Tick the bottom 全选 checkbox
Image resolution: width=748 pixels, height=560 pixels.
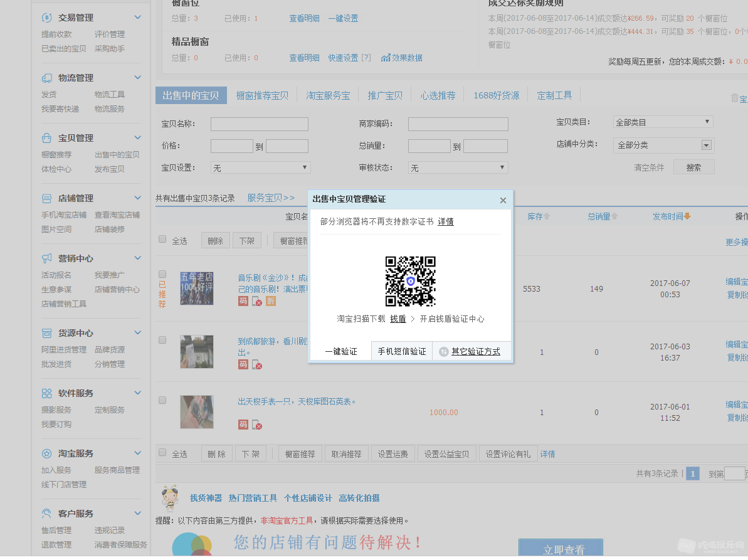coord(162,453)
